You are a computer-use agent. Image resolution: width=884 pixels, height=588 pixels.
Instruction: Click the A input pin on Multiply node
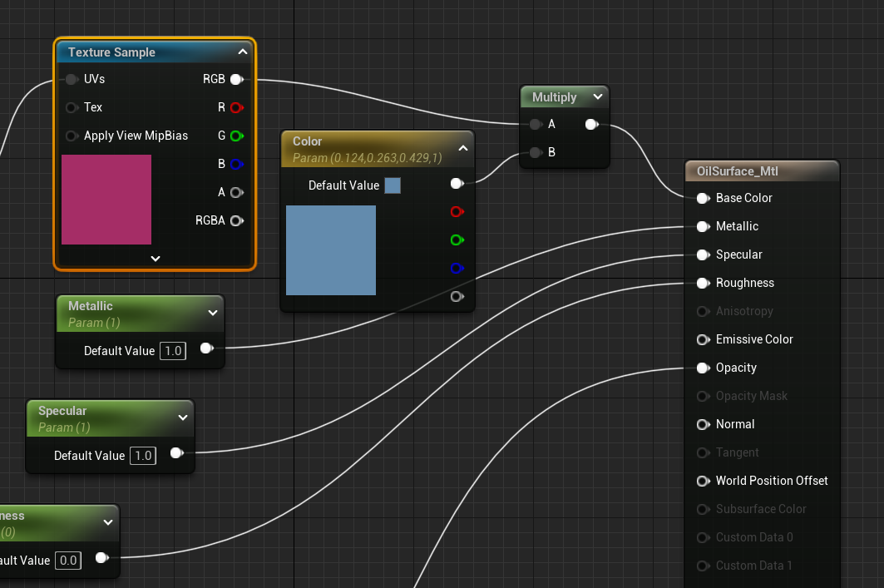(536, 125)
